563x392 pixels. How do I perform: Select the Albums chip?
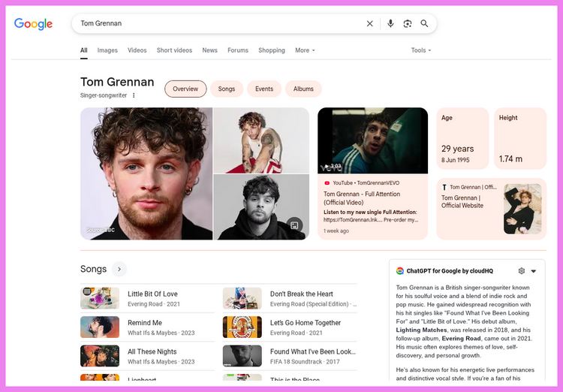pos(303,89)
